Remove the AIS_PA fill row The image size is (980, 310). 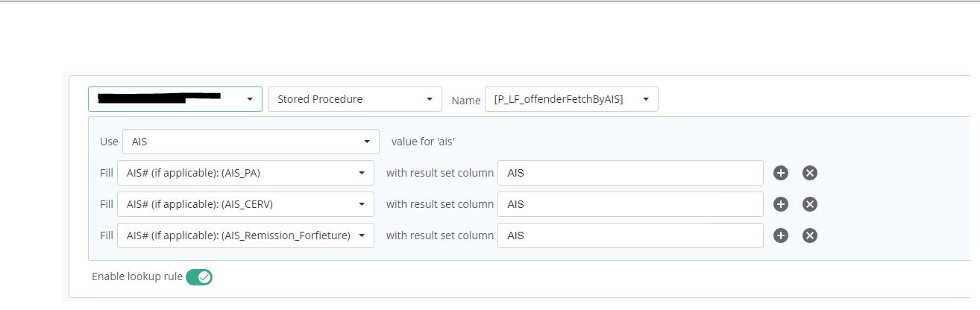[810, 173]
